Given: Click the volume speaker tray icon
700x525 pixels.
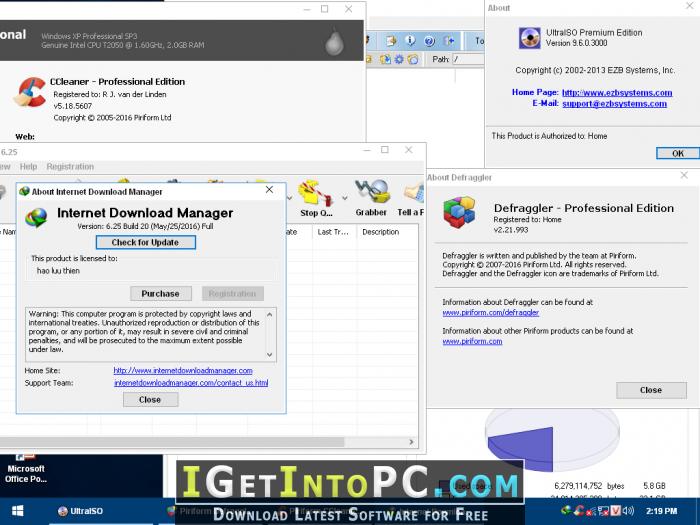Looking at the screenshot, I should (628, 511).
